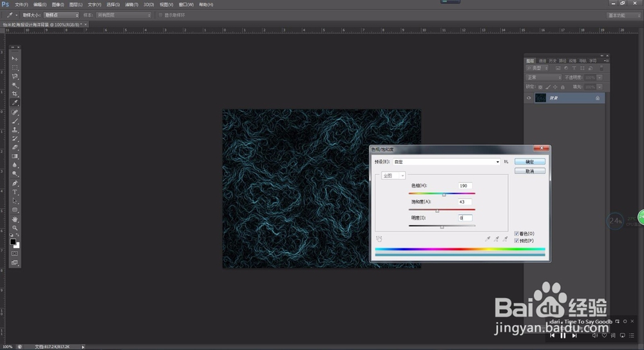Select the Crop tool

click(15, 93)
